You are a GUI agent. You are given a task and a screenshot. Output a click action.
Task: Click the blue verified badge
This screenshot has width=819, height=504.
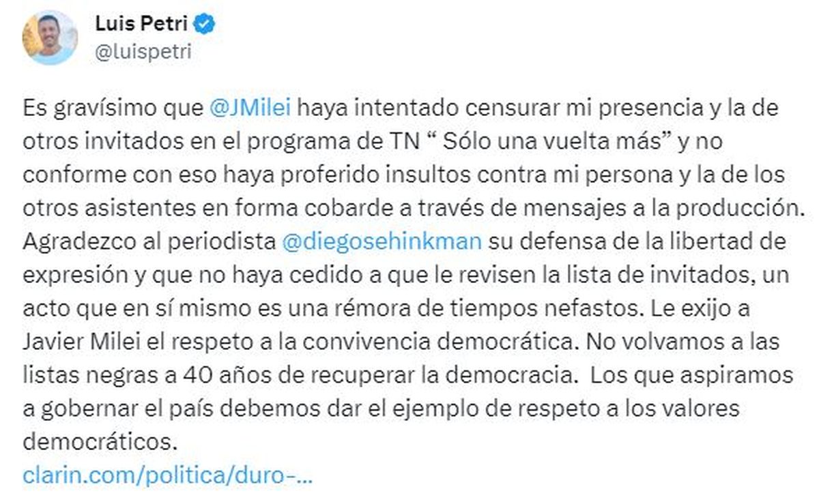pos(206,24)
